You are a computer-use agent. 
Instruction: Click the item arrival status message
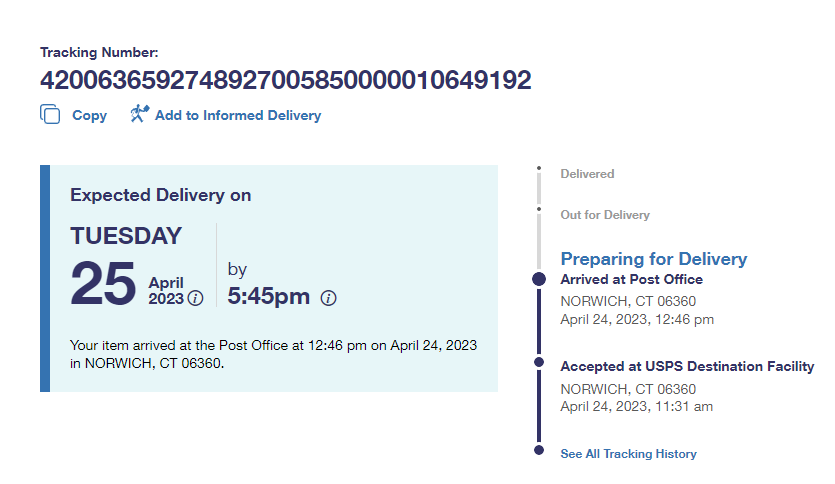[x=273, y=354]
